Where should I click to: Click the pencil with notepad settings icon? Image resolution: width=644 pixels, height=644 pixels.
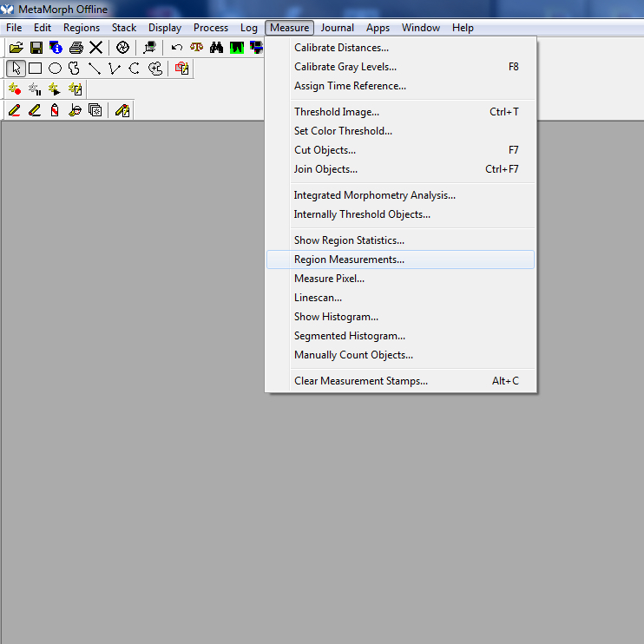[x=122, y=110]
